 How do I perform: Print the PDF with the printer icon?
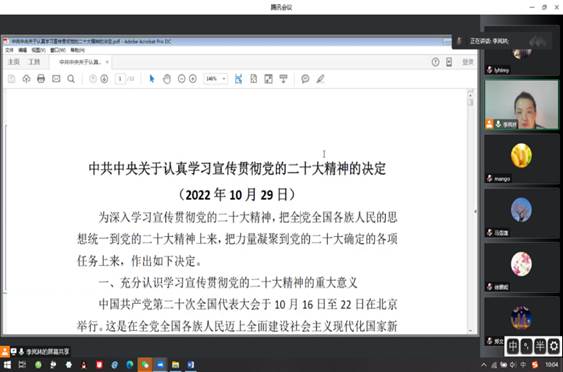41,79
